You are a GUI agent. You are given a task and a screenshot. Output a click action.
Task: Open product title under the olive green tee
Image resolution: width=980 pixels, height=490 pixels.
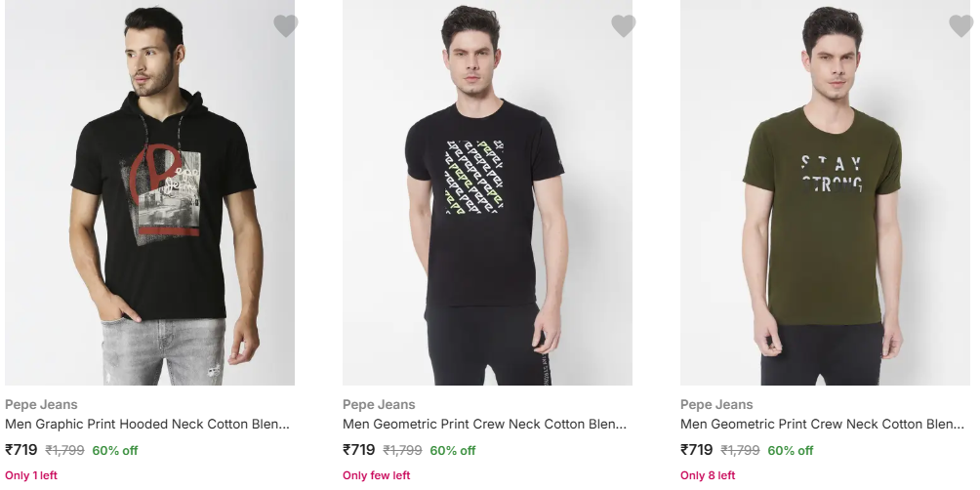(823, 425)
